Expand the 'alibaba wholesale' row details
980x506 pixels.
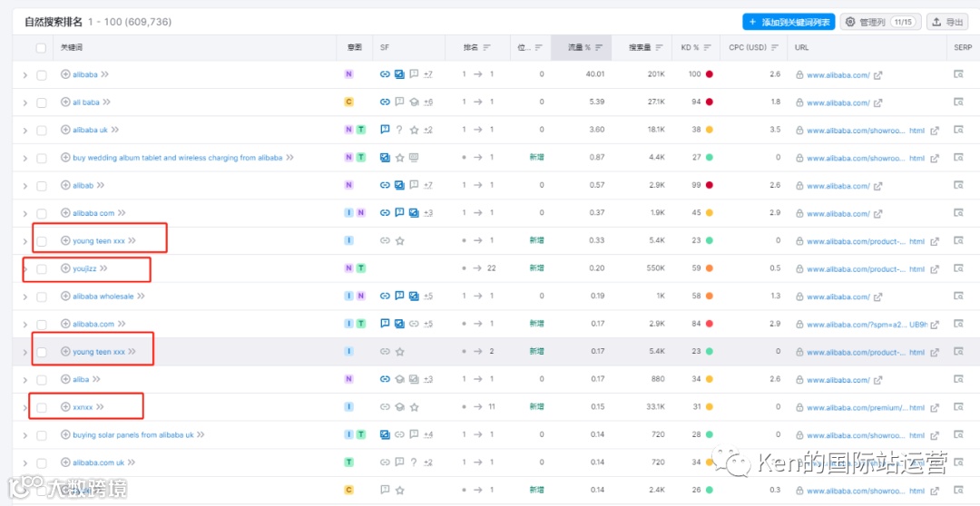coord(25,297)
